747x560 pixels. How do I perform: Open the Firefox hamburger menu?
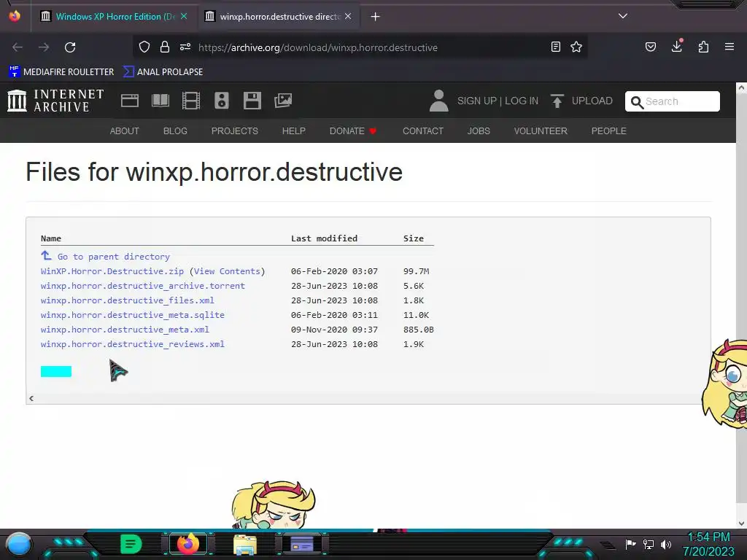pos(729,47)
